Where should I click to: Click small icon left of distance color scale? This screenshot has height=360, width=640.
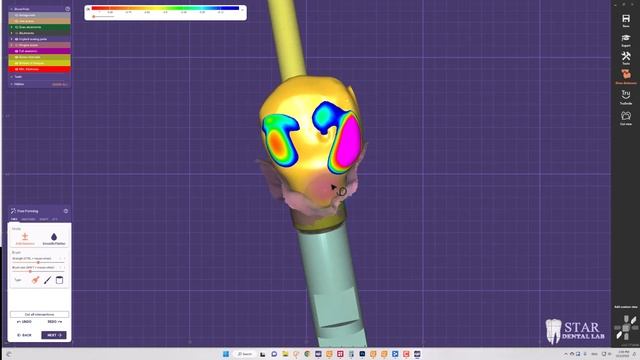tap(88, 9)
